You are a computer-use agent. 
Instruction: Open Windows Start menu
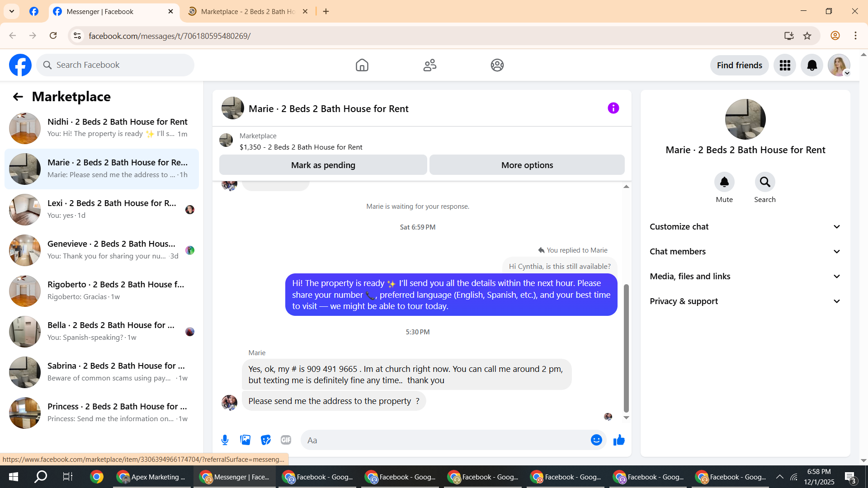tap(13, 477)
